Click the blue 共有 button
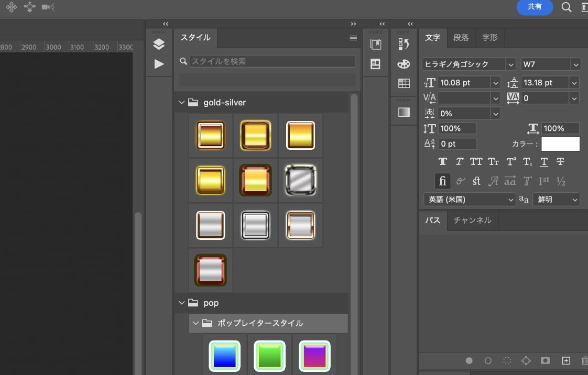 [x=535, y=7]
